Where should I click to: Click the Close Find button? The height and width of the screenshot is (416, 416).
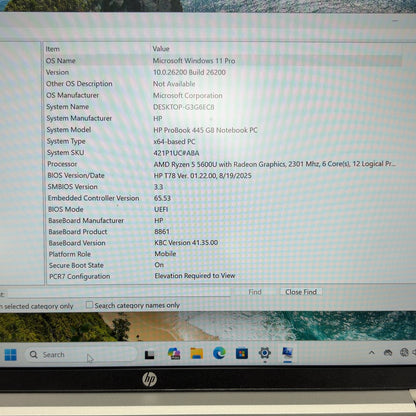pyautogui.click(x=301, y=292)
